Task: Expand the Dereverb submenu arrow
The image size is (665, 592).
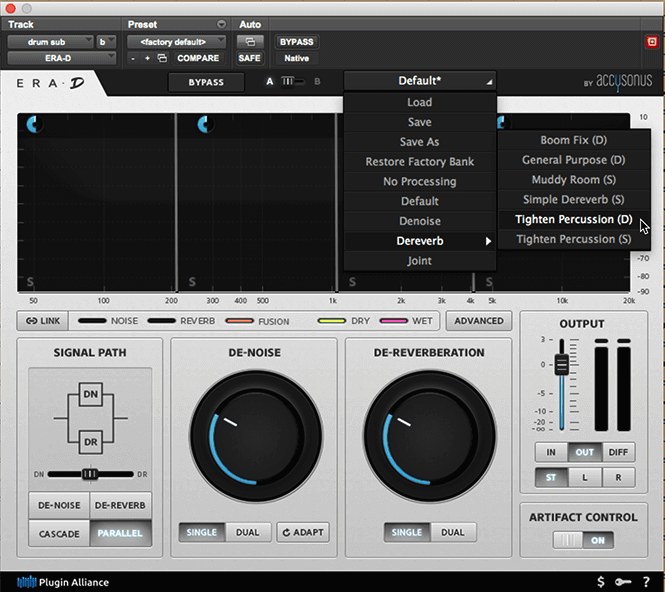Action: point(488,241)
